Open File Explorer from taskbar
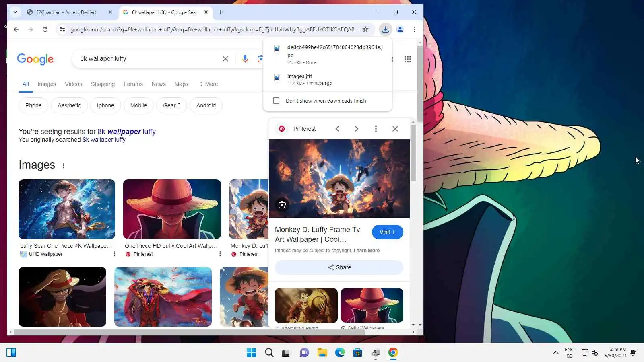The image size is (644, 362). (x=322, y=353)
